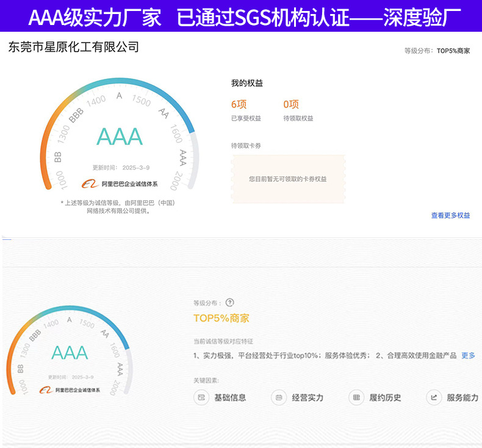Click the lower gauge's colored arc

pyautogui.click(x=70, y=308)
